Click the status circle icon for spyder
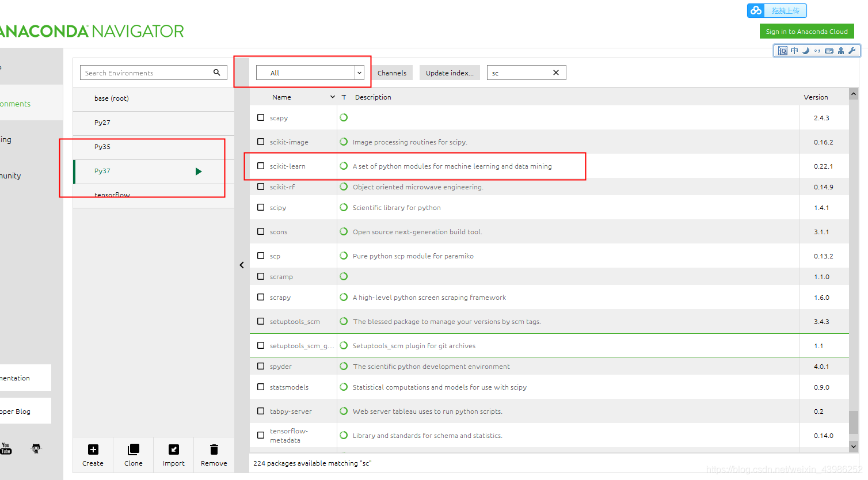Image resolution: width=868 pixels, height=480 pixels. click(x=344, y=366)
